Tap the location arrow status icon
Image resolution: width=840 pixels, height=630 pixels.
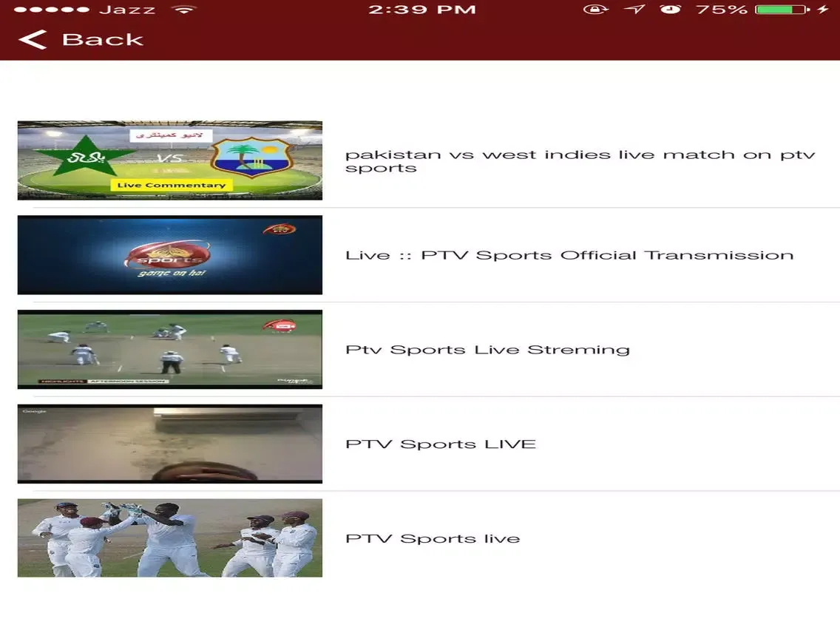click(x=635, y=9)
